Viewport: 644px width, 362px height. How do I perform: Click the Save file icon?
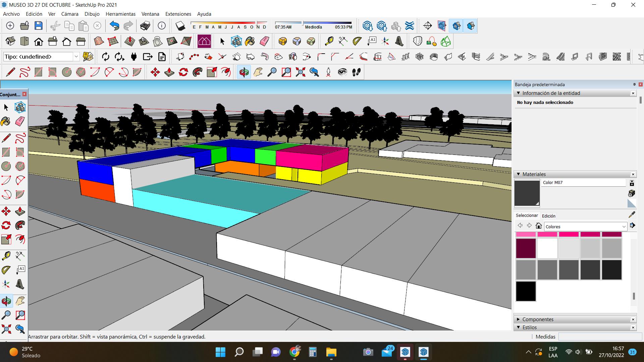click(x=39, y=26)
